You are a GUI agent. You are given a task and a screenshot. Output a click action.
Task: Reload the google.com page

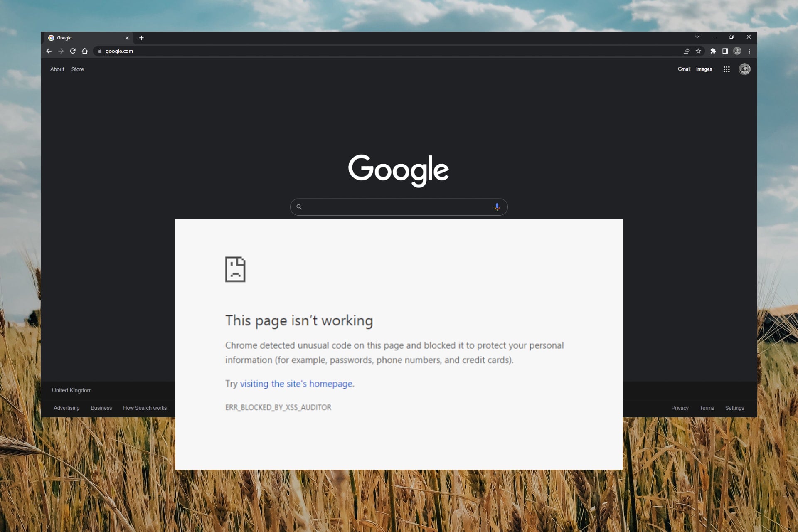pyautogui.click(x=73, y=51)
